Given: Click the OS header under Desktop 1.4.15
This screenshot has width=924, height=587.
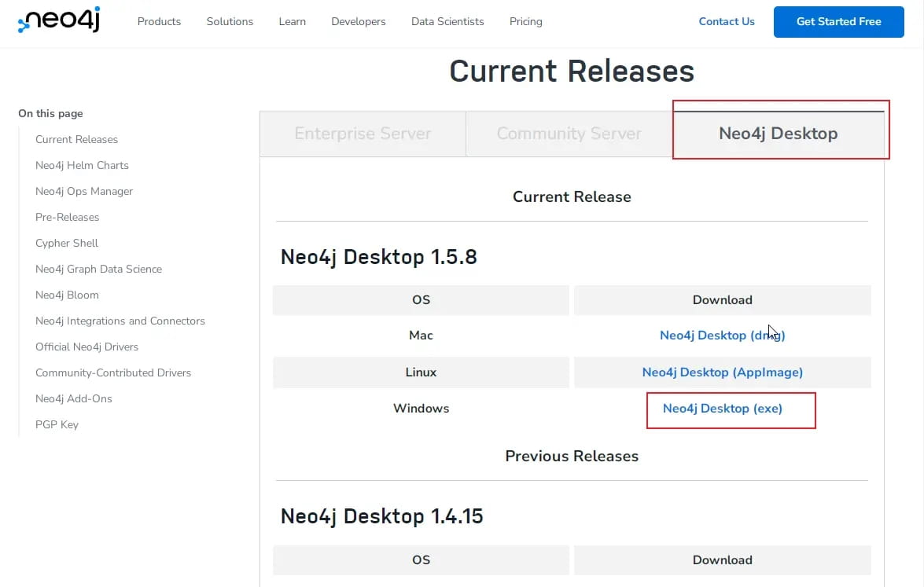Looking at the screenshot, I should pos(421,560).
